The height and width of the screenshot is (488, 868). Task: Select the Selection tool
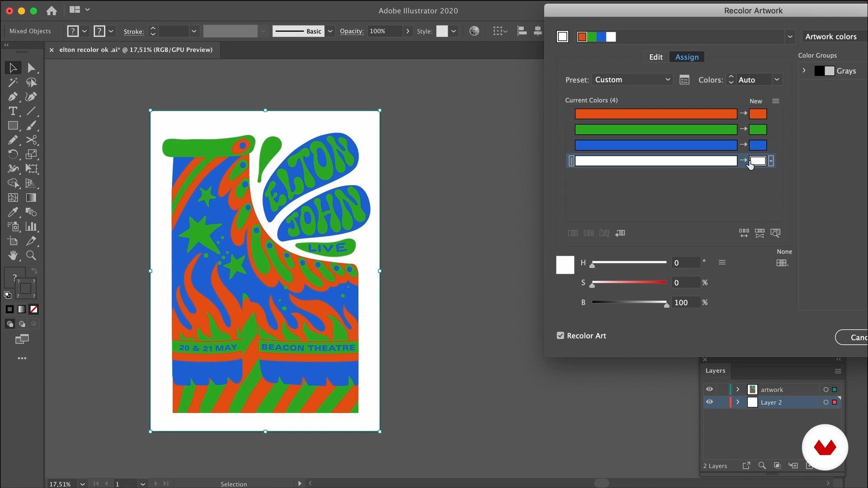pos(13,68)
